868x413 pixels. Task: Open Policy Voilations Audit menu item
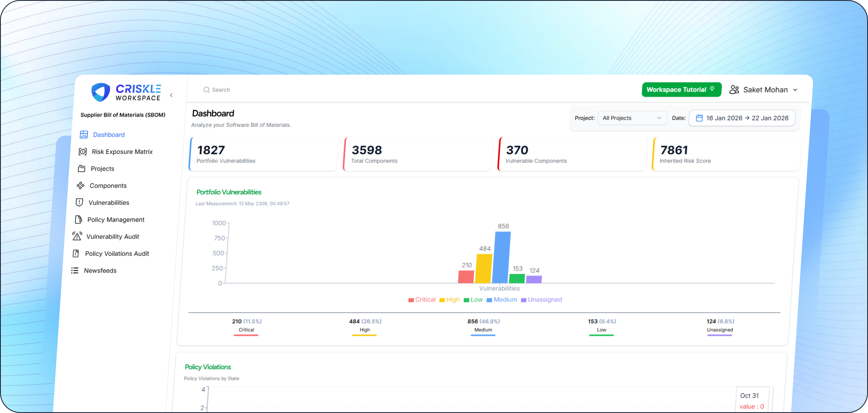117,253
